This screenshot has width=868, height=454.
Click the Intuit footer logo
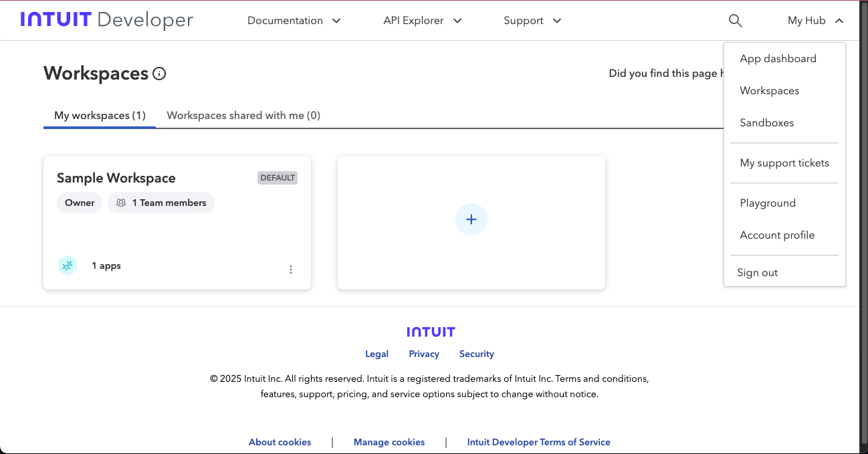pyautogui.click(x=431, y=332)
